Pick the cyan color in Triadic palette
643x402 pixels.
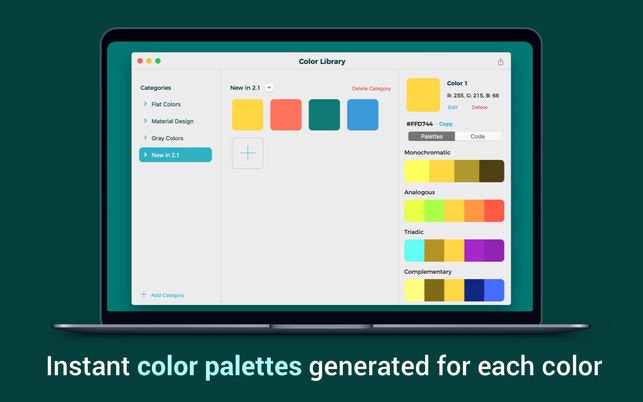click(414, 251)
